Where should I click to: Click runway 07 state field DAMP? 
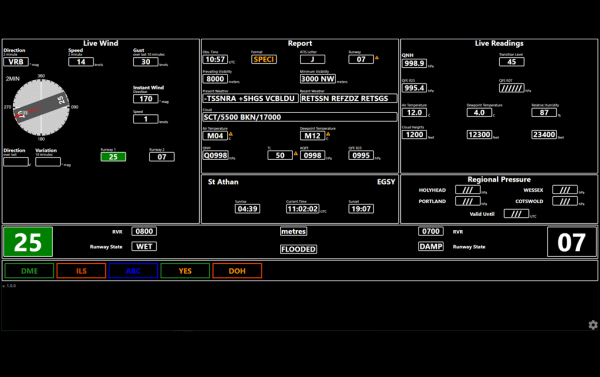point(431,246)
